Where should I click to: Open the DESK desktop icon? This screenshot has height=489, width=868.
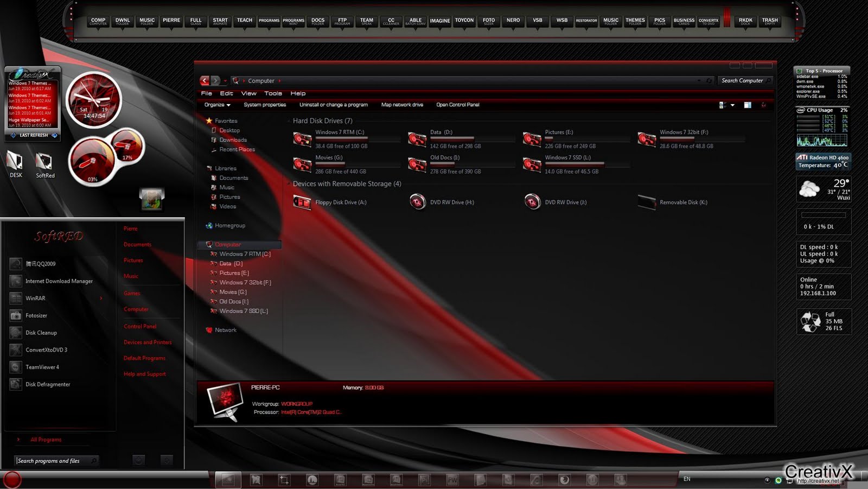(16, 165)
